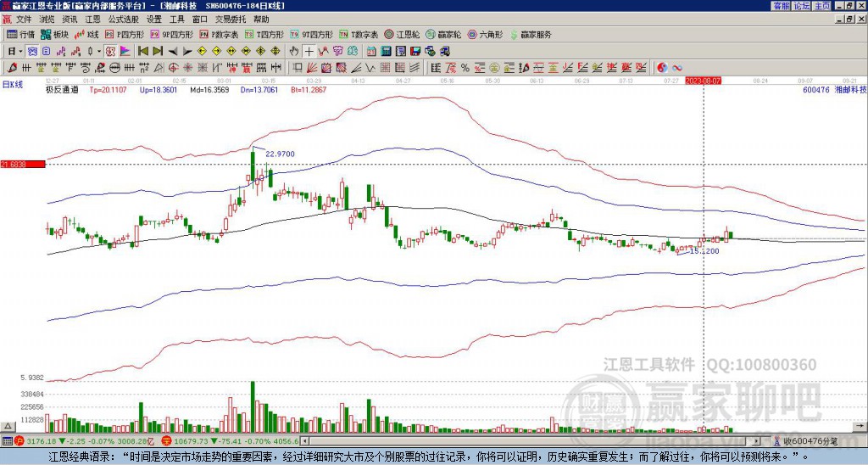Click the 深 Shenzhen index indicator
The width and height of the screenshot is (868, 465).
click(x=165, y=441)
